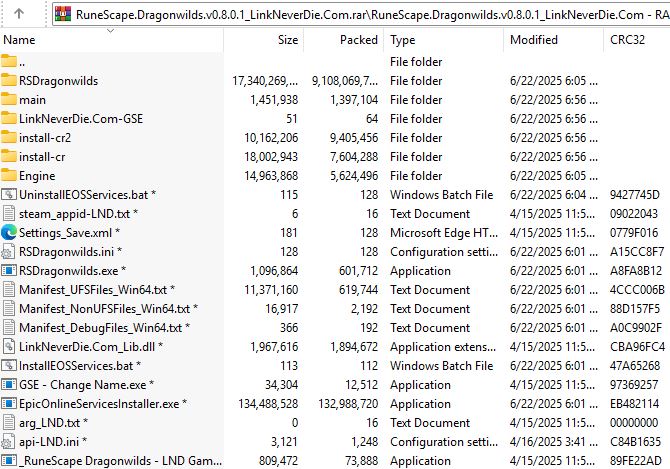Select the file name 'LinkNeverDie.Com_Lib.dll *'
This screenshot has height=469, width=670.
91,347
